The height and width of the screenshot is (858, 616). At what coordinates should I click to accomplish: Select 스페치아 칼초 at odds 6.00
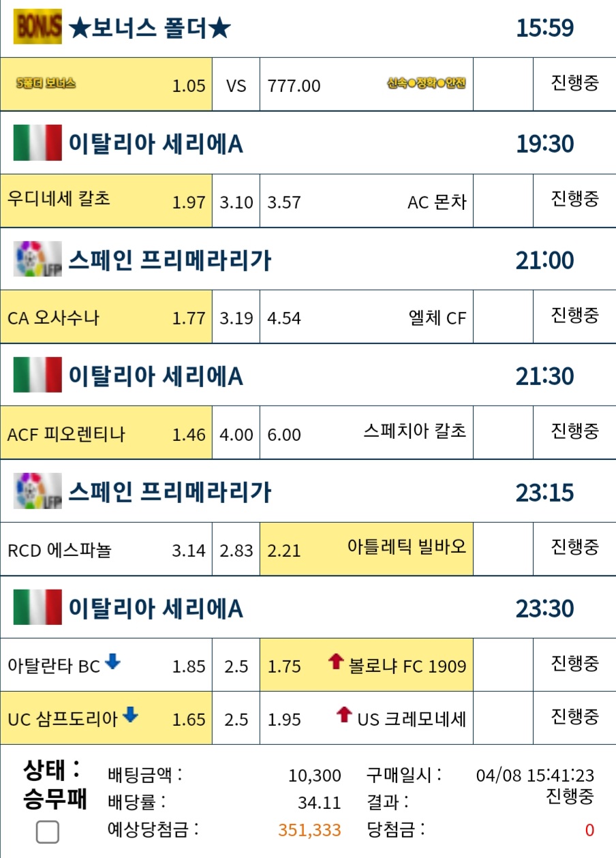(x=367, y=433)
